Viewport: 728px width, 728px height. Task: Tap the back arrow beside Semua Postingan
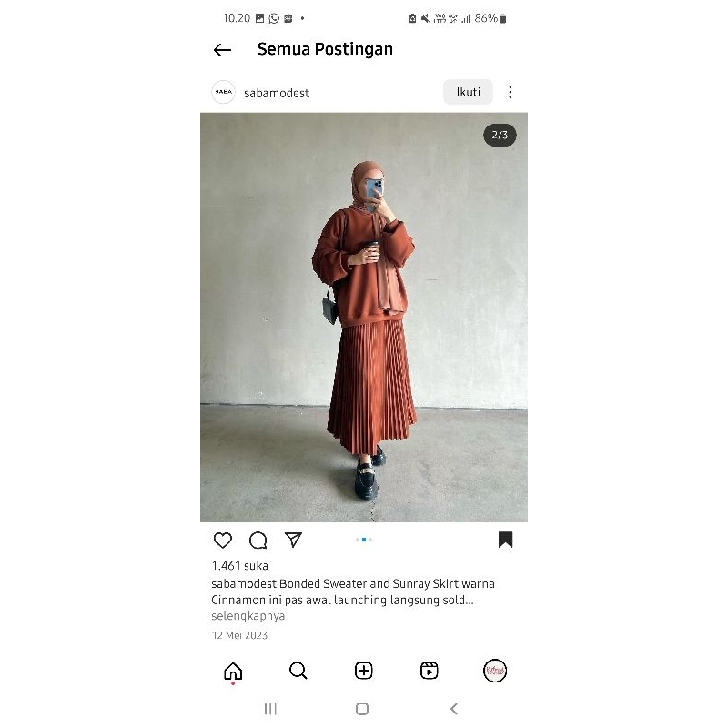point(222,50)
